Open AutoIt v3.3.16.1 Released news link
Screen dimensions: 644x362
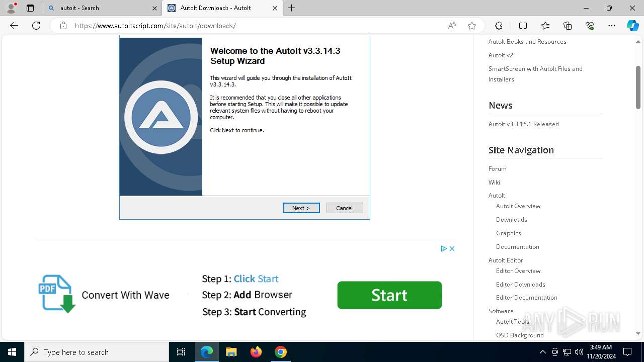[x=523, y=124]
